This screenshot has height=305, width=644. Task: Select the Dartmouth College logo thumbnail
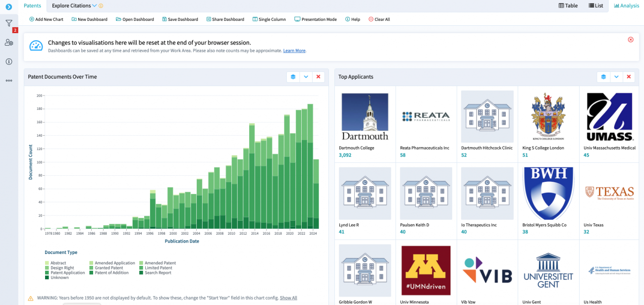[365, 117]
